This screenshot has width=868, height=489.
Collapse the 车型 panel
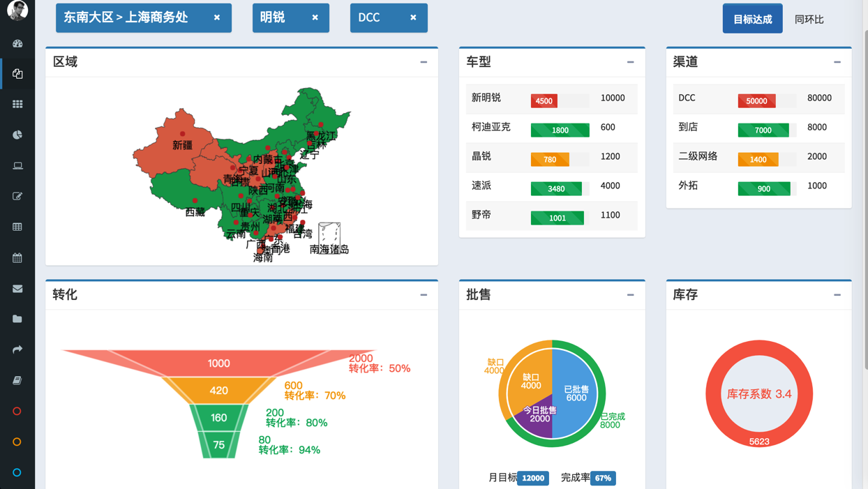tap(630, 62)
